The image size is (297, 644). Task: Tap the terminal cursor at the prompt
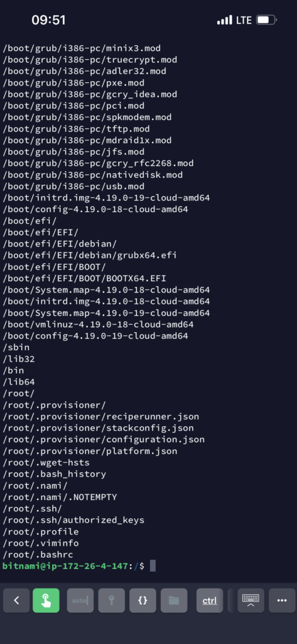click(x=153, y=566)
